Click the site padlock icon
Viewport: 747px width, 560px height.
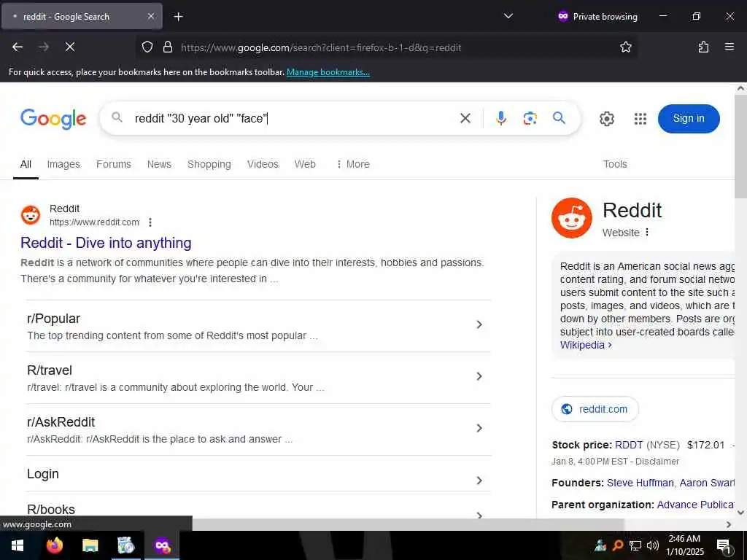point(167,47)
